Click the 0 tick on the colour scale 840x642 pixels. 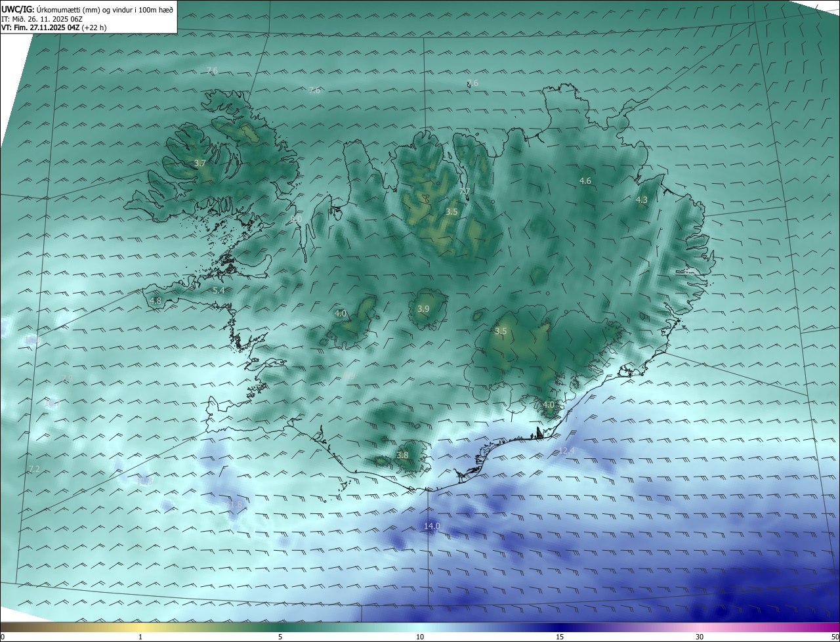[x=3, y=637]
